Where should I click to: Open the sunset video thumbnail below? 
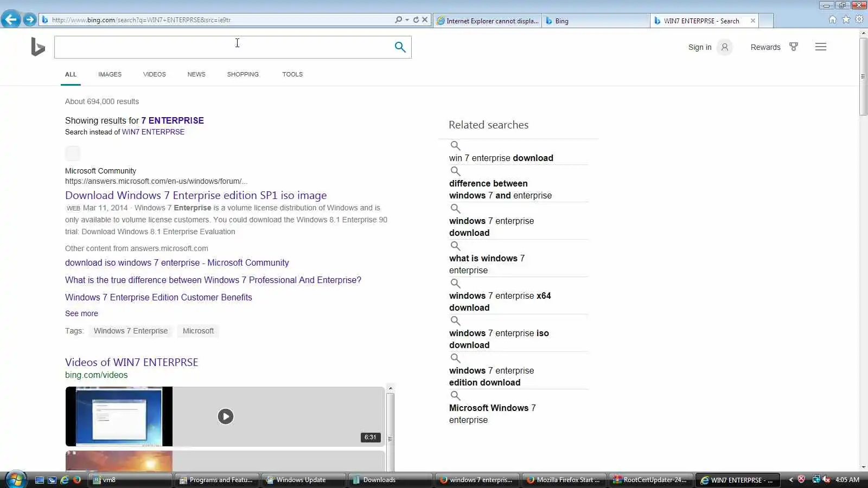(x=119, y=461)
